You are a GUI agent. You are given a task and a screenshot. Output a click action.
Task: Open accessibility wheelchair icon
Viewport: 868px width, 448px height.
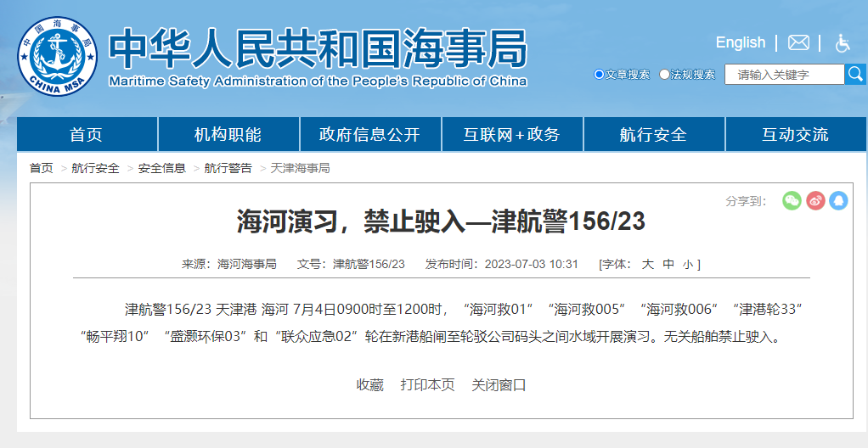tap(843, 42)
